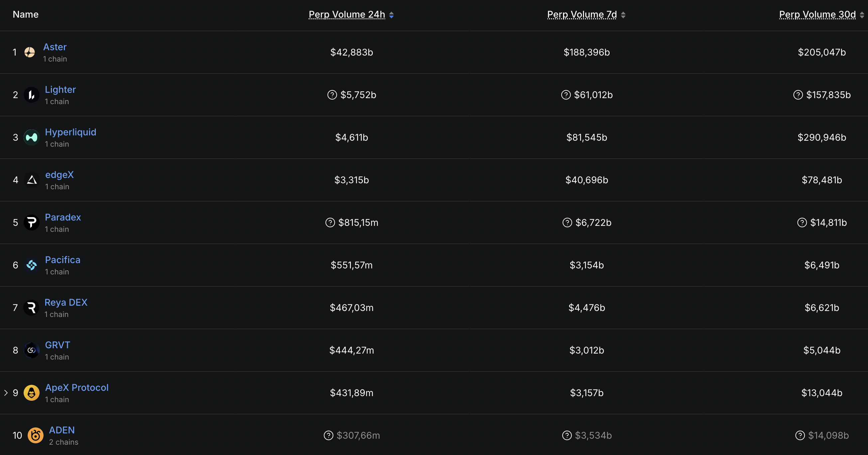Sort by Perp Volume 7d arrows
The width and height of the screenshot is (868, 455).
[623, 15]
